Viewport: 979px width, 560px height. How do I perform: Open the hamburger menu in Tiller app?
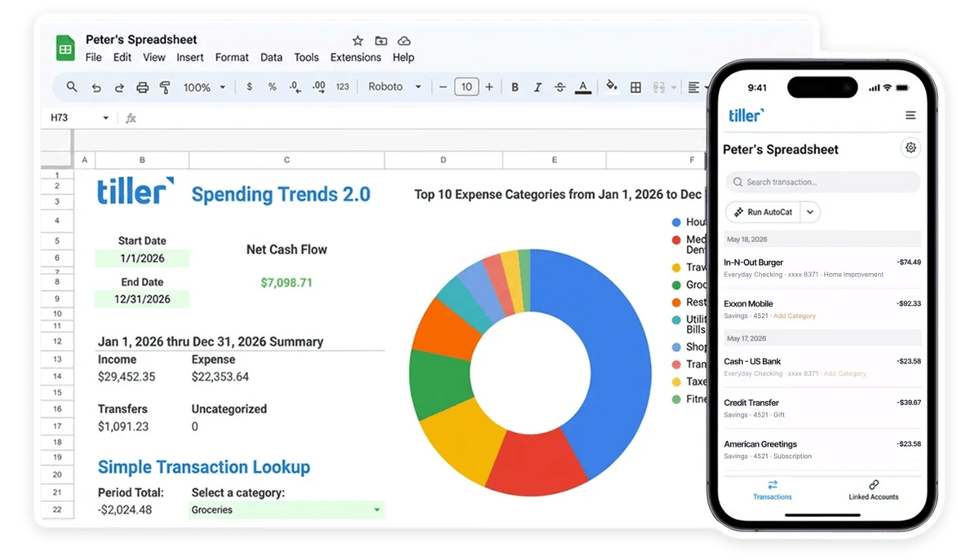[x=910, y=116]
